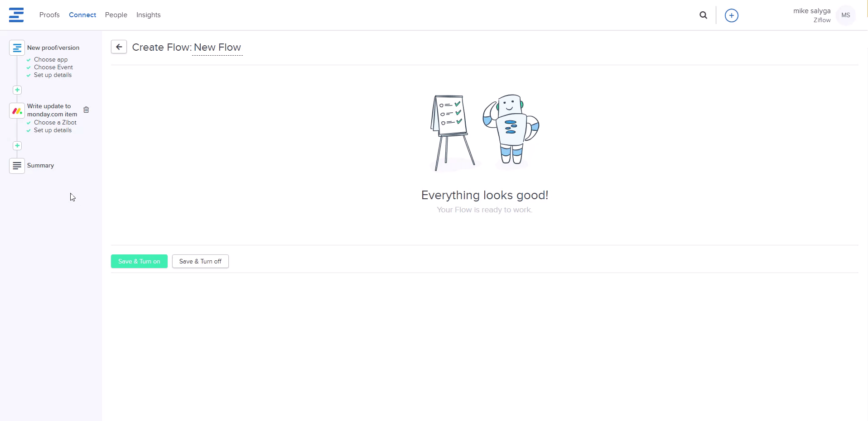868x421 pixels.
Task: Click the New proof/version step icon
Action: pos(17,48)
